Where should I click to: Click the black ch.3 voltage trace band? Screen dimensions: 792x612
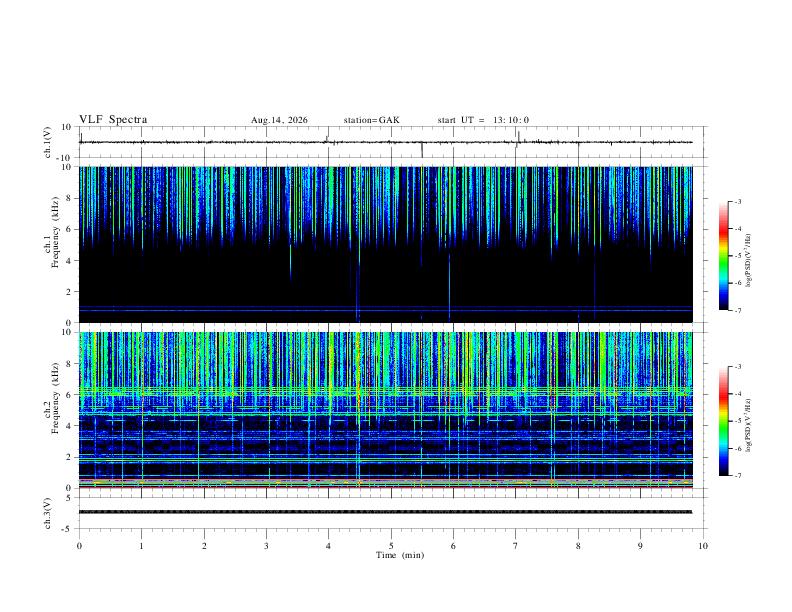(385, 512)
